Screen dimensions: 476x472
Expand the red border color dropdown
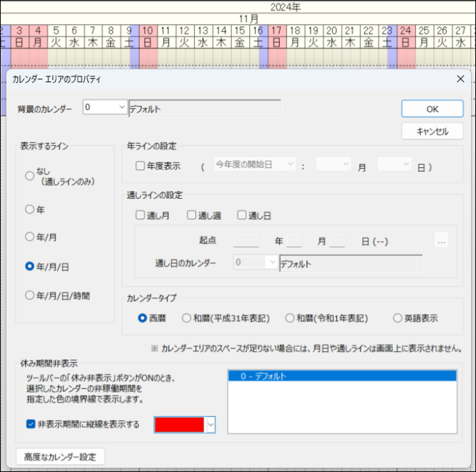210,425
